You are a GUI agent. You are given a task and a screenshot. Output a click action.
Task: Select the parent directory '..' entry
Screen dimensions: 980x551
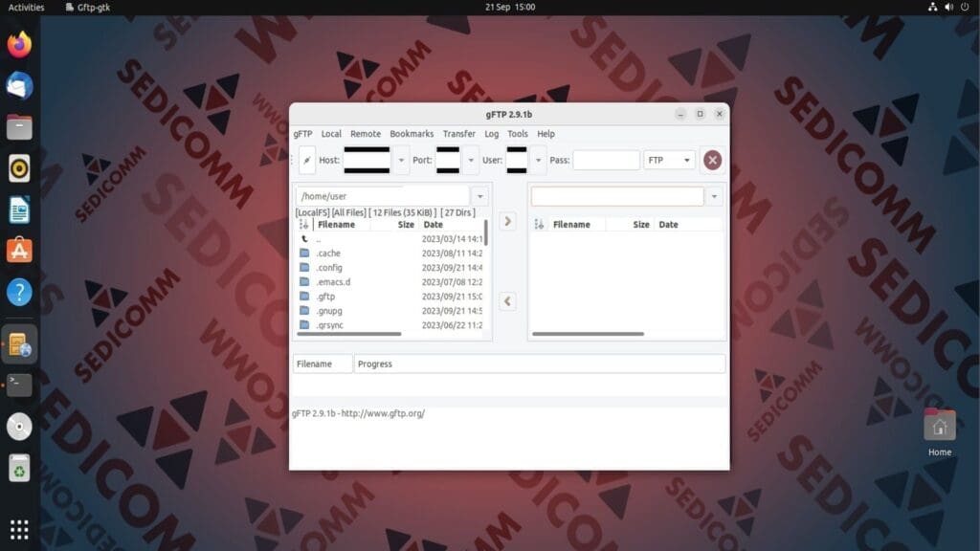(390, 238)
